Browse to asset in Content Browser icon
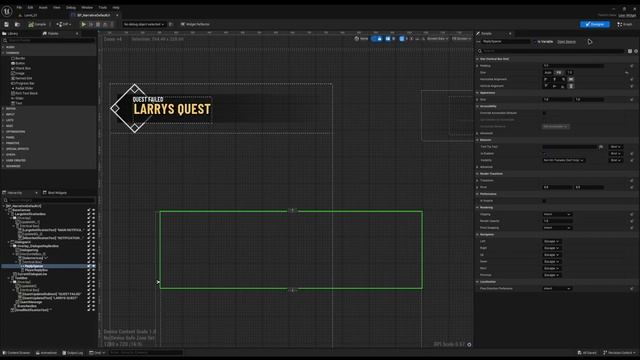 click(17, 24)
